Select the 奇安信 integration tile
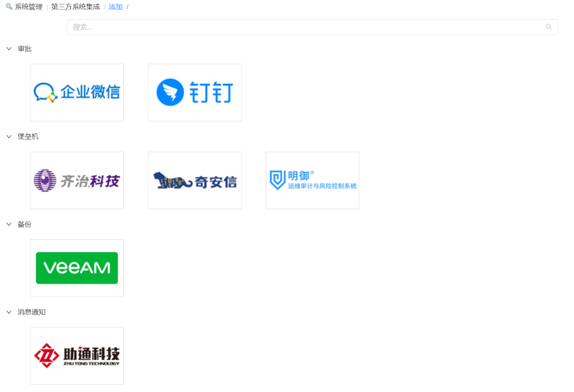574x392 pixels. coord(195,180)
